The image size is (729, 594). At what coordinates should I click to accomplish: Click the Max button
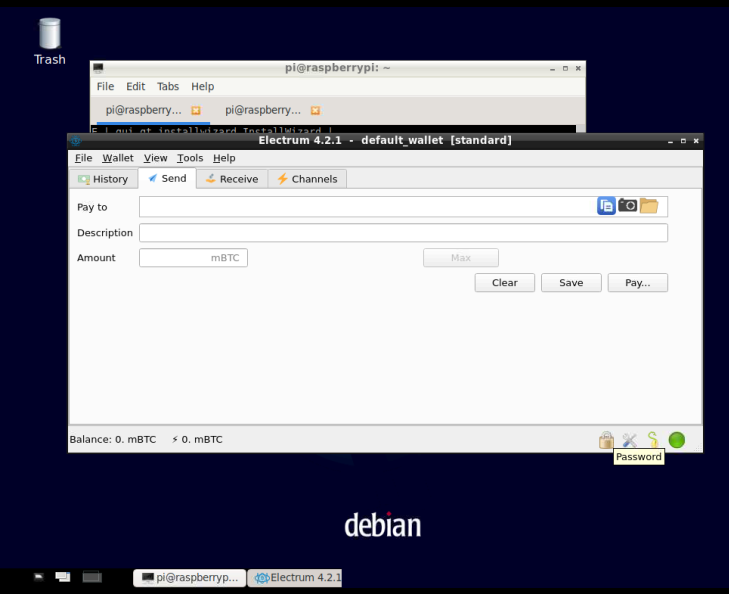[x=461, y=257]
